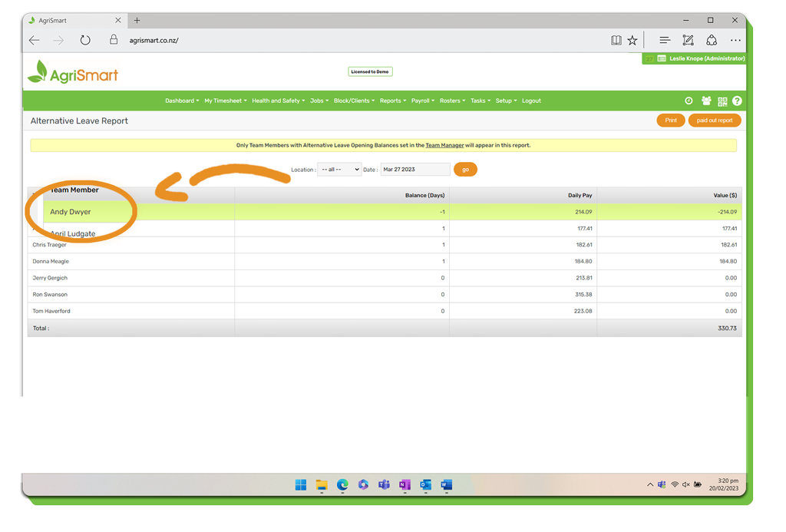Viewport: 786px width, 532px height.
Task: Open the Reports dropdown menu
Action: [x=392, y=101]
